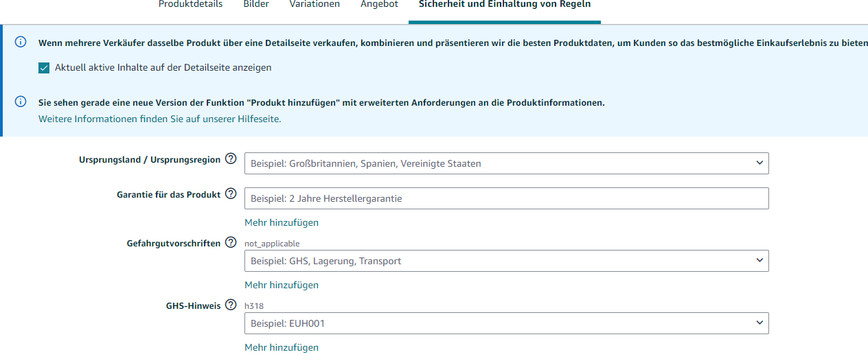
Task: Click 'Mehr hinzufügen' below Gefahrgutvorschriften
Action: [x=282, y=285]
